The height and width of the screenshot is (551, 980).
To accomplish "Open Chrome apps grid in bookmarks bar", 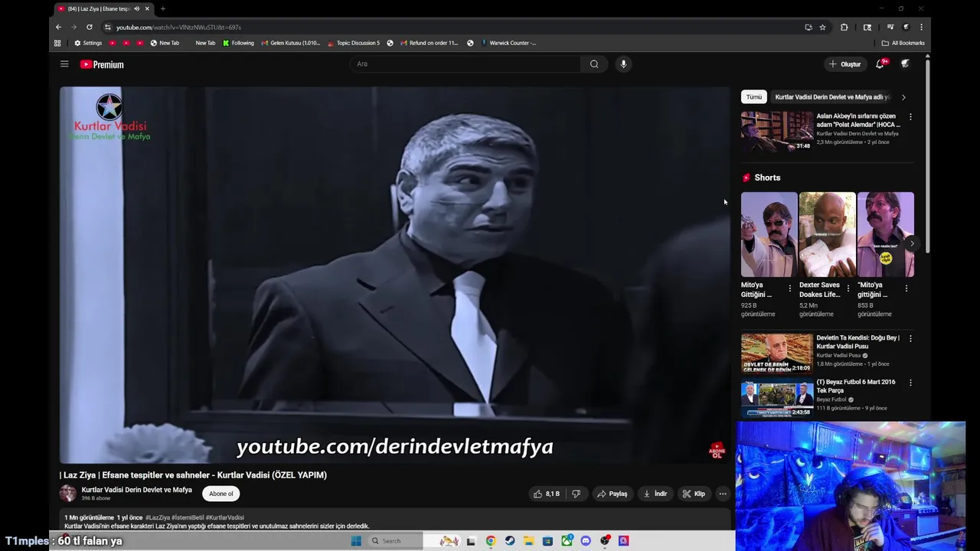I will [x=57, y=43].
